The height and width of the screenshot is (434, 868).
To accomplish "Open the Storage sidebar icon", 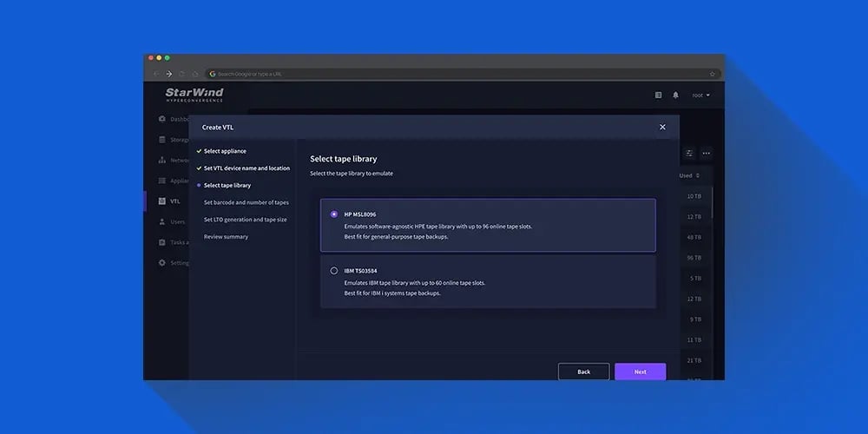I will (x=162, y=140).
